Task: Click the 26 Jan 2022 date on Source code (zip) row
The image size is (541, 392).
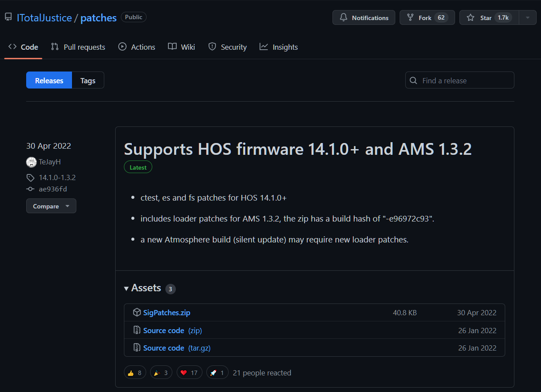Action: click(x=477, y=331)
